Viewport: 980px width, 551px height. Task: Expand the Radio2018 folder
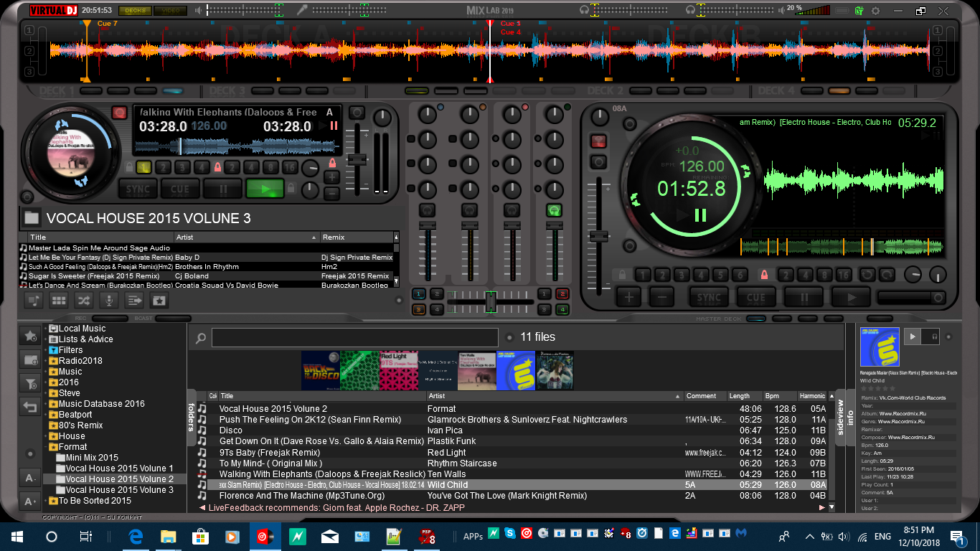point(46,361)
